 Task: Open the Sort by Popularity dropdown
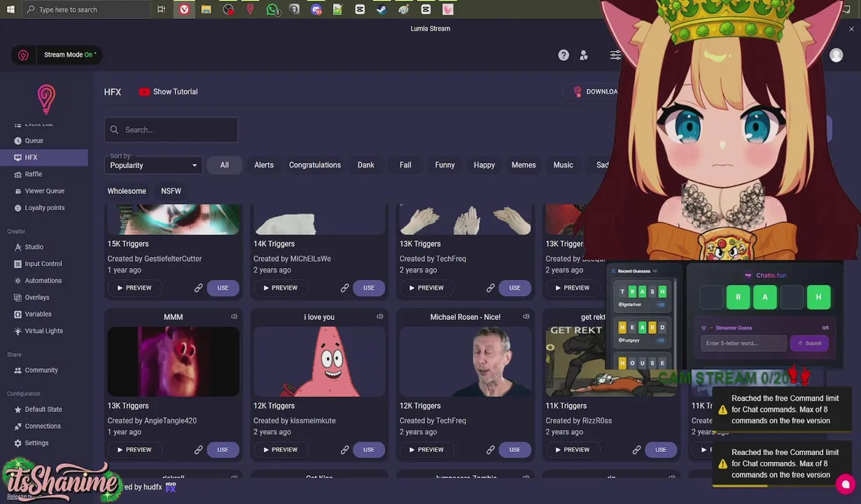pyautogui.click(x=153, y=165)
